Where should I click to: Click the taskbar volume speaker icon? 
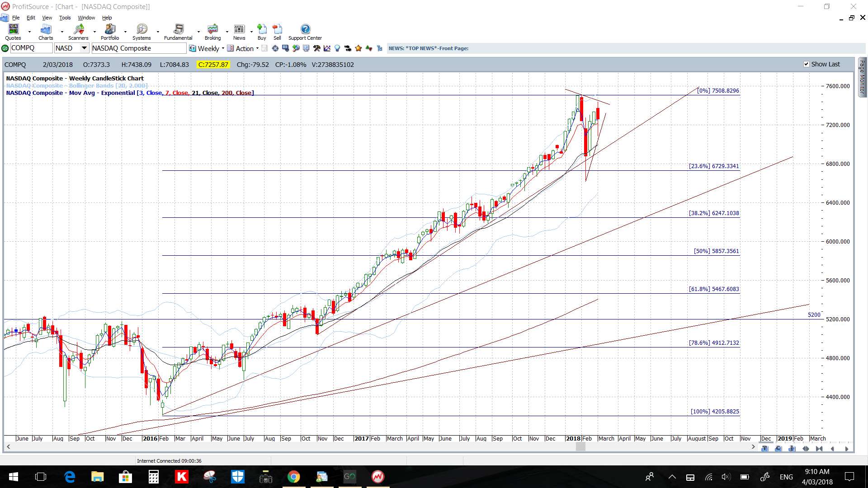tap(726, 477)
